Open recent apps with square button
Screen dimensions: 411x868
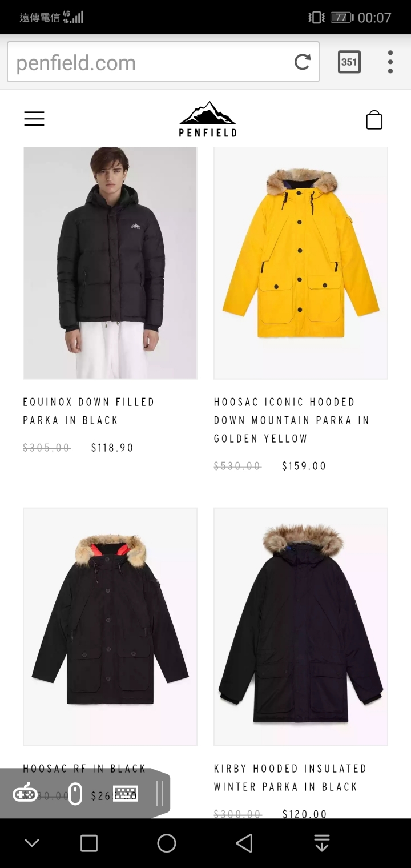click(x=89, y=843)
